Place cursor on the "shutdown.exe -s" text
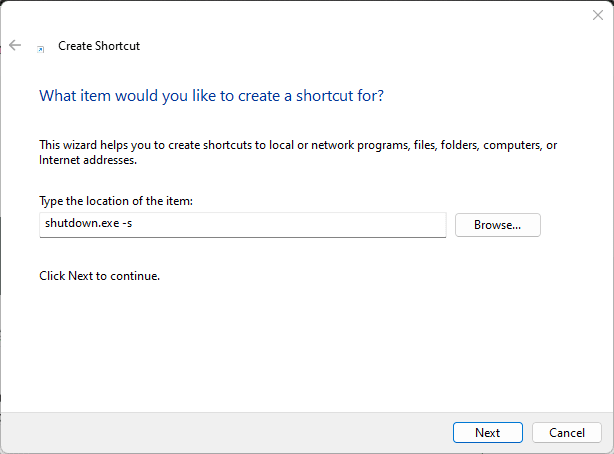This screenshot has height=454, width=614. [88, 225]
